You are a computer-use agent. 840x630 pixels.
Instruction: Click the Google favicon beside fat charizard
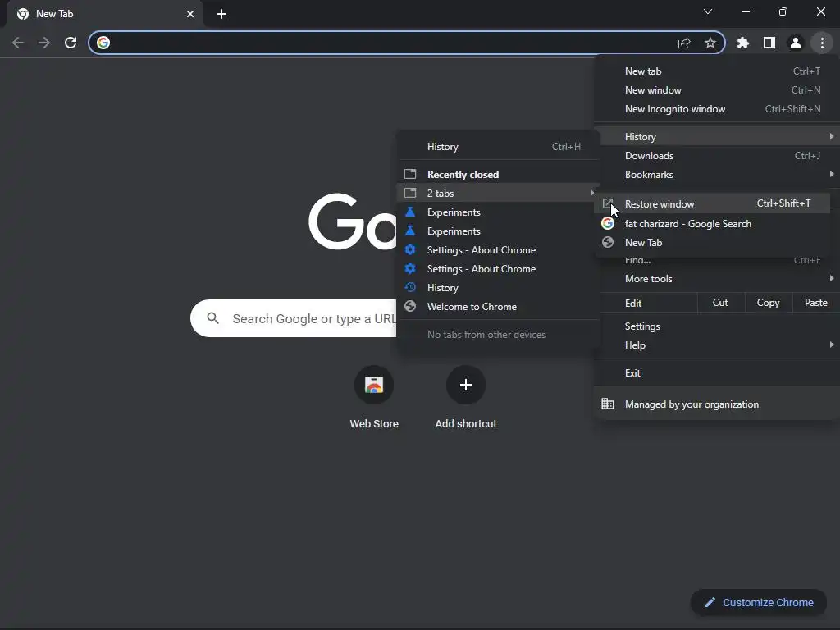tap(608, 223)
